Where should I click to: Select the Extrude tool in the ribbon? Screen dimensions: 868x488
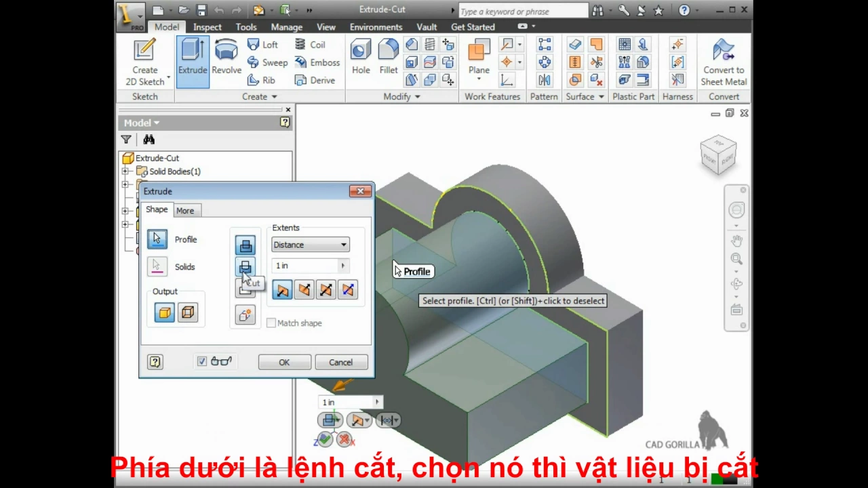tap(193, 62)
